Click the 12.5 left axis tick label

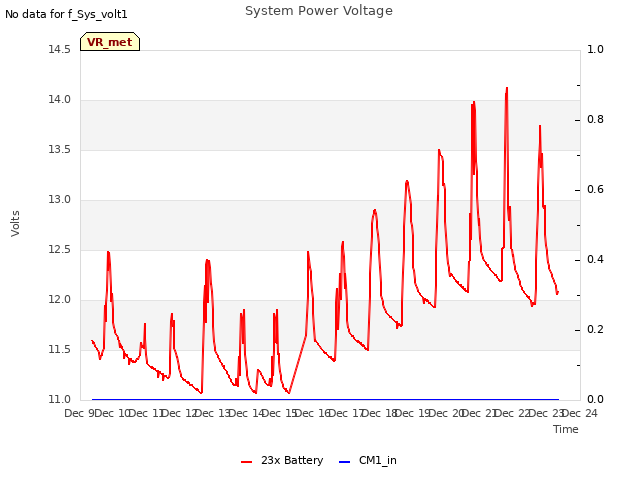[x=60, y=250]
